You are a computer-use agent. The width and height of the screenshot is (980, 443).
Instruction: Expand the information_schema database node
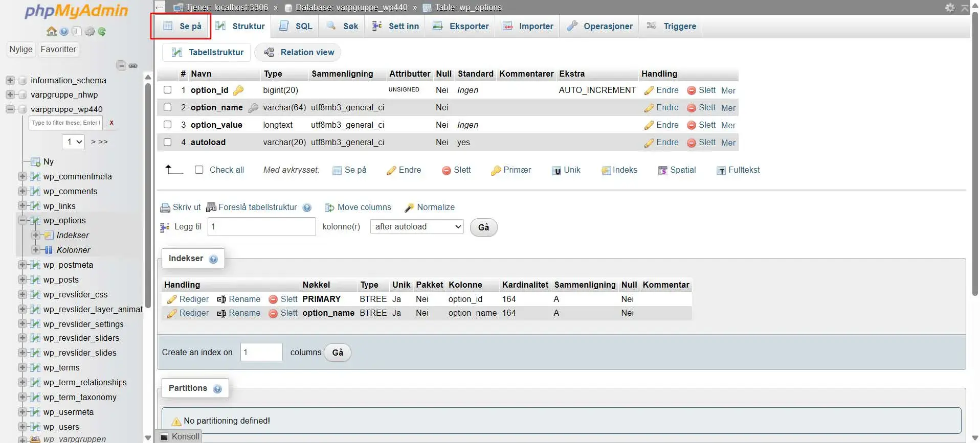click(x=10, y=80)
